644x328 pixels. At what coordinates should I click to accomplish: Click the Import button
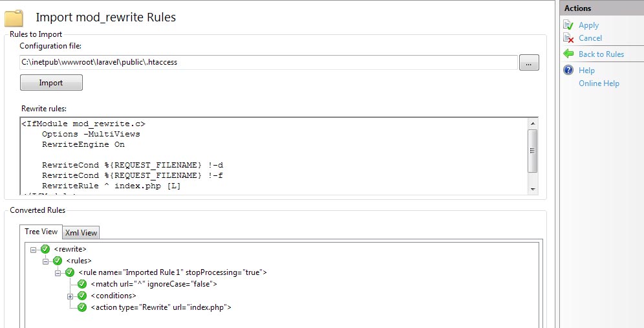(51, 83)
